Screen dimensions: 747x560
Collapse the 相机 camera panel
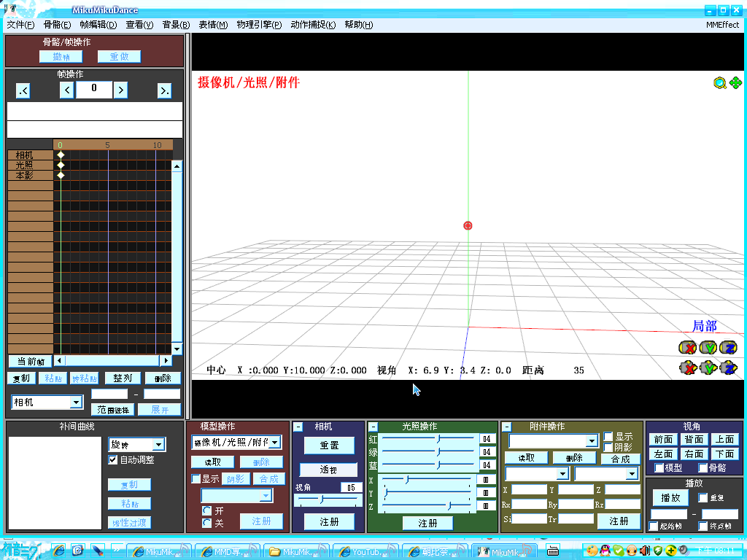click(x=298, y=427)
